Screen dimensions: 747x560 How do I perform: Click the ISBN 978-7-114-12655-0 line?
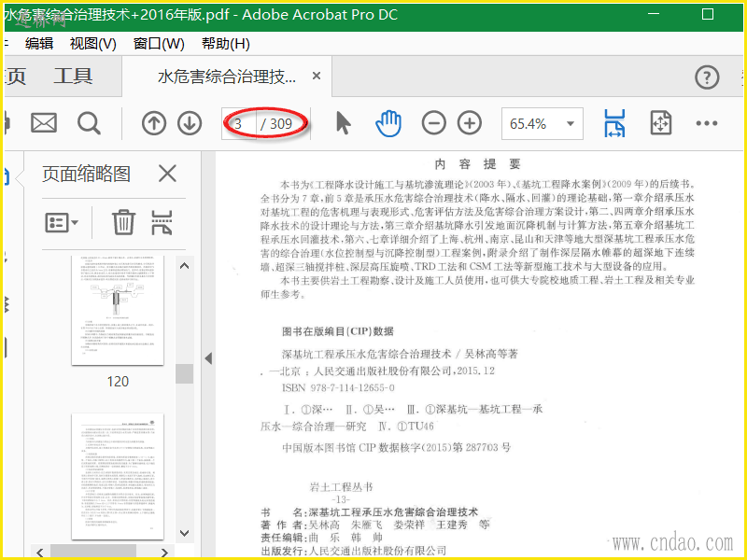pos(338,387)
